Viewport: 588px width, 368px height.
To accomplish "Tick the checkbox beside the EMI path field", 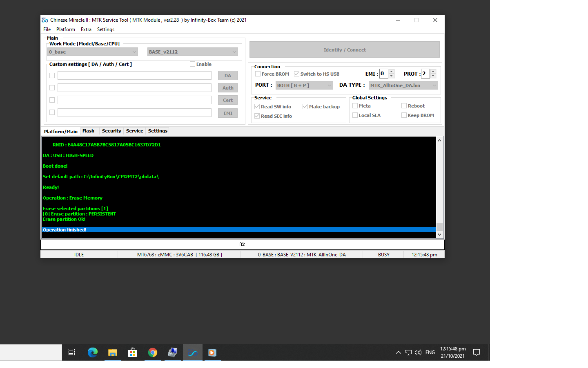I will (x=52, y=112).
